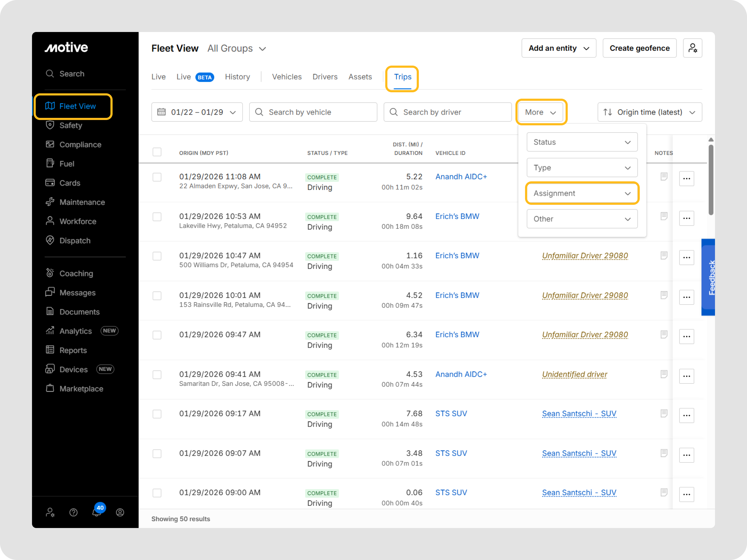Tick checkbox for 09:41 AM trip
Screen dimensions: 747x560
(157, 375)
